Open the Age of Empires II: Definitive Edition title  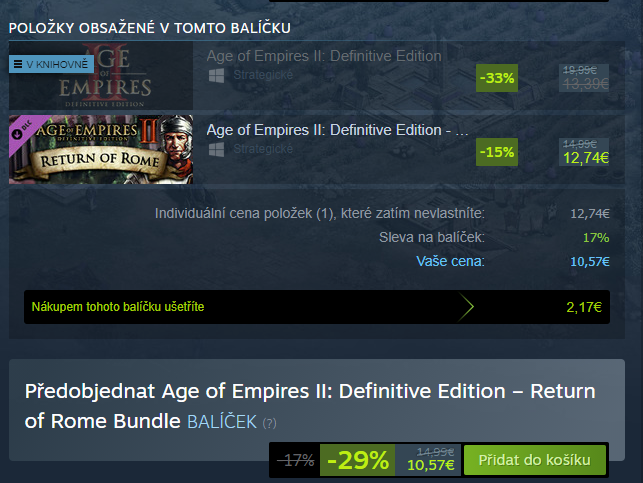coord(323,56)
